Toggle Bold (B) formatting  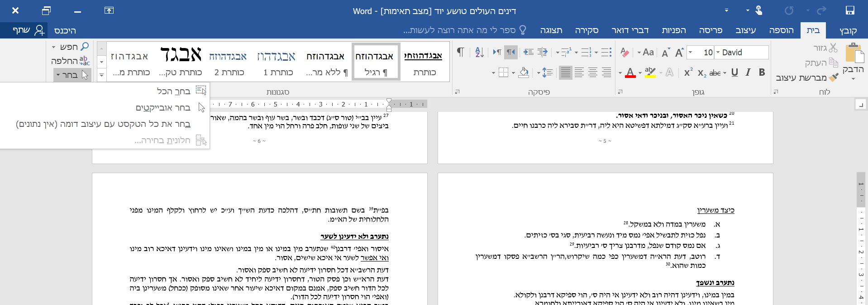(762, 73)
